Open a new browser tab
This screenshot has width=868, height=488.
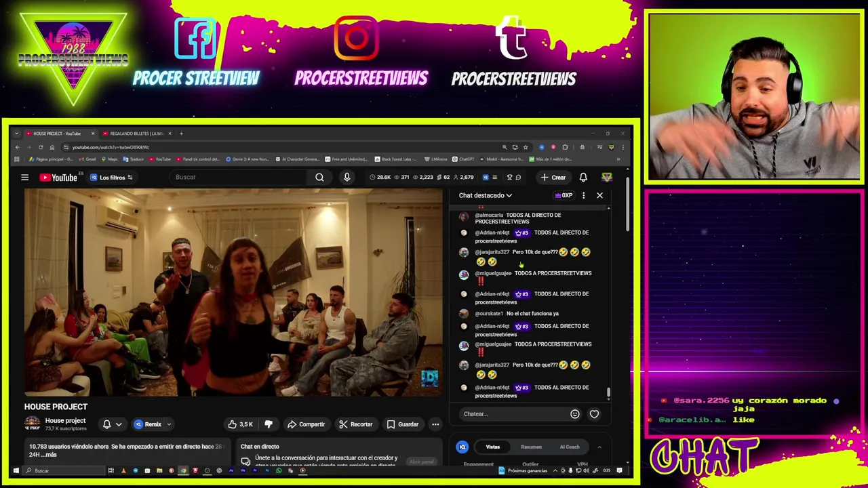[181, 134]
